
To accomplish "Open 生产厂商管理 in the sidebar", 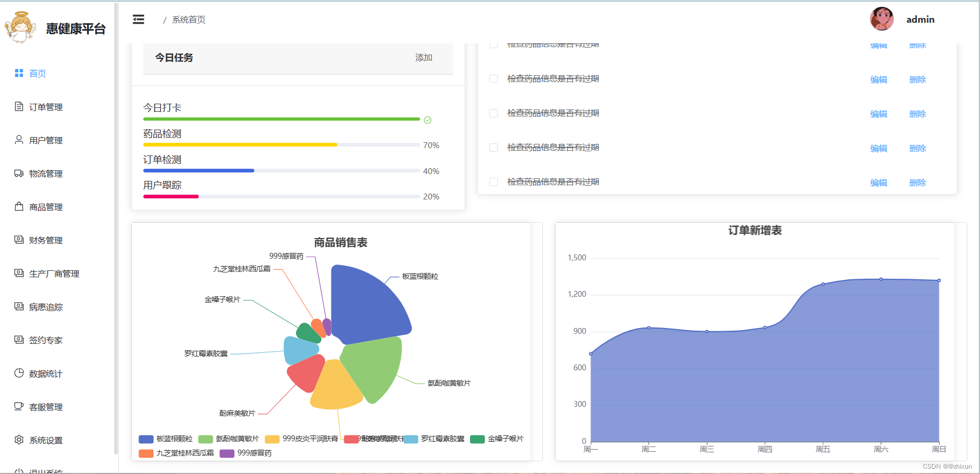I will pyautogui.click(x=54, y=274).
